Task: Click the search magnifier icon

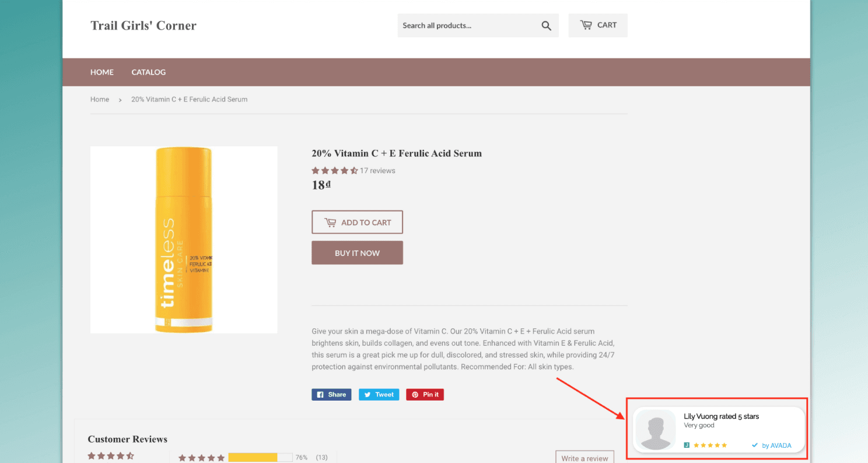Action: click(x=546, y=26)
